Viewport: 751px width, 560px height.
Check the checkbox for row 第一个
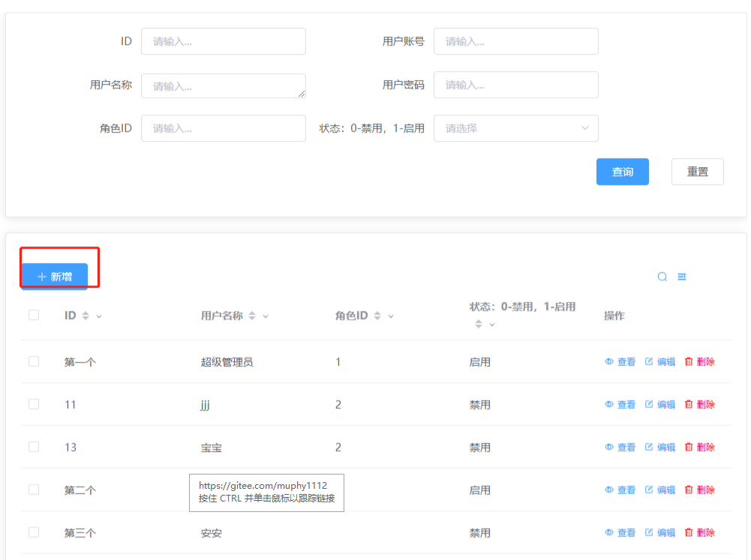pos(34,361)
